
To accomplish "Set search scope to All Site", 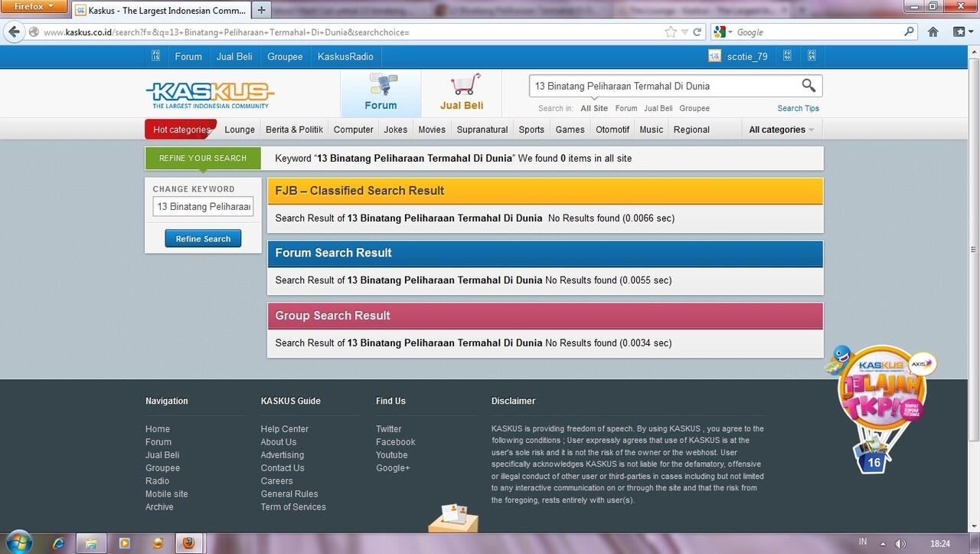I will 594,108.
